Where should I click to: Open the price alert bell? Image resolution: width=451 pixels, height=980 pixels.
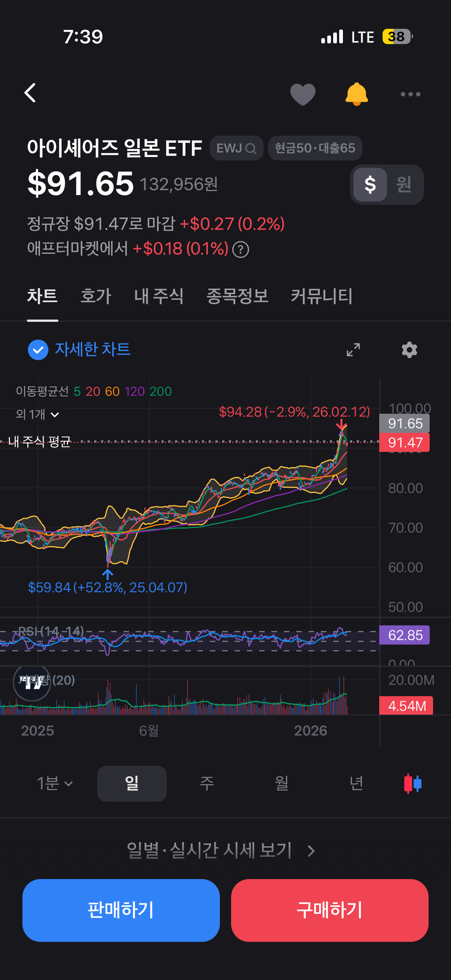(356, 94)
